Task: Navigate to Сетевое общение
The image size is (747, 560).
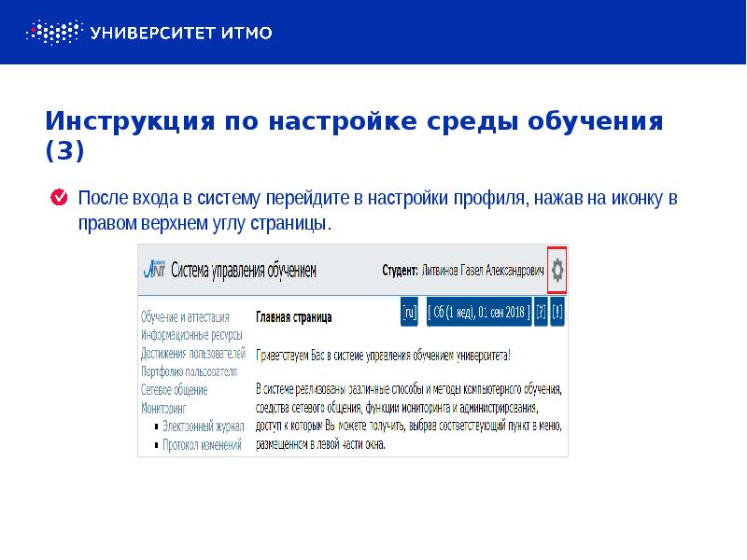Action: tap(175, 389)
